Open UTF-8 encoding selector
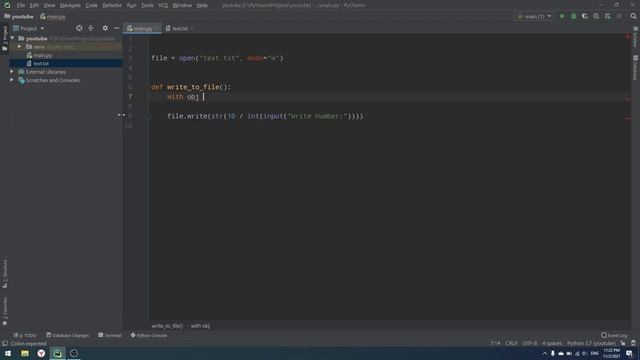Viewport: 640px width, 360px height. pos(530,343)
